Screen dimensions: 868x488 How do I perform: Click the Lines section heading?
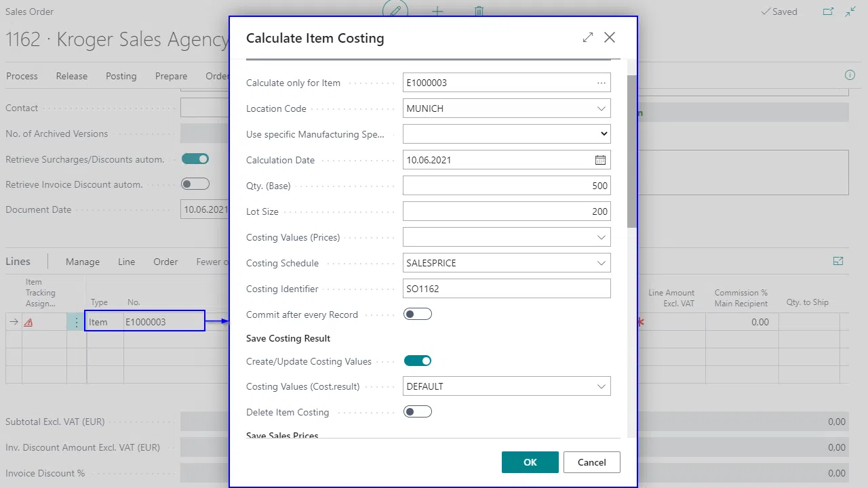click(18, 262)
